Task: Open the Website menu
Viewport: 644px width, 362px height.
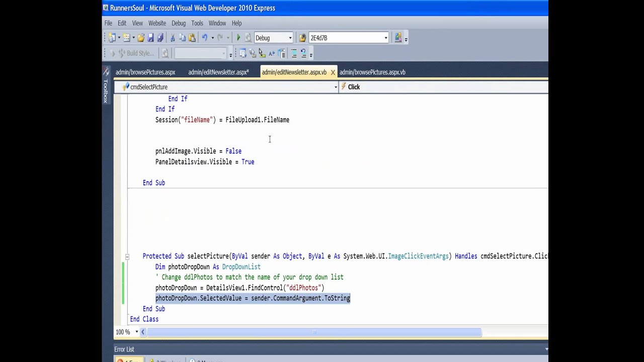Action: (x=157, y=23)
